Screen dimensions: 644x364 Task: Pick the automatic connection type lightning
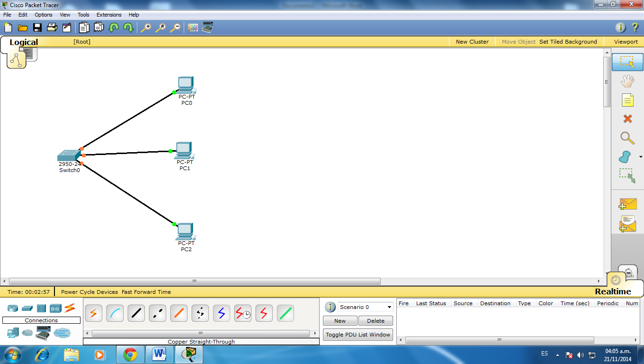click(x=94, y=313)
